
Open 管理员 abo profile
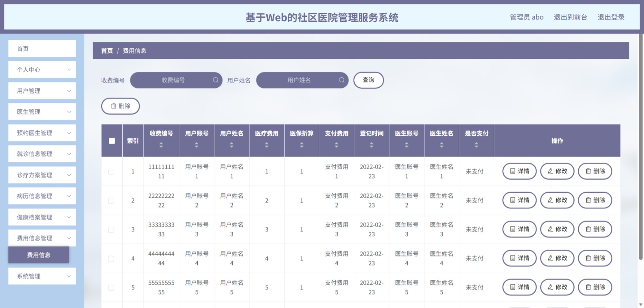526,17
